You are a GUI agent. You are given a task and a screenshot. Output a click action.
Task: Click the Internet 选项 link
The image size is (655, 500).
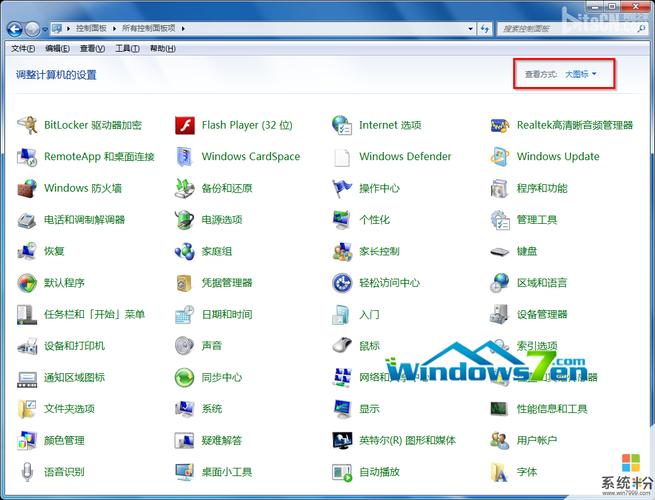pos(390,126)
